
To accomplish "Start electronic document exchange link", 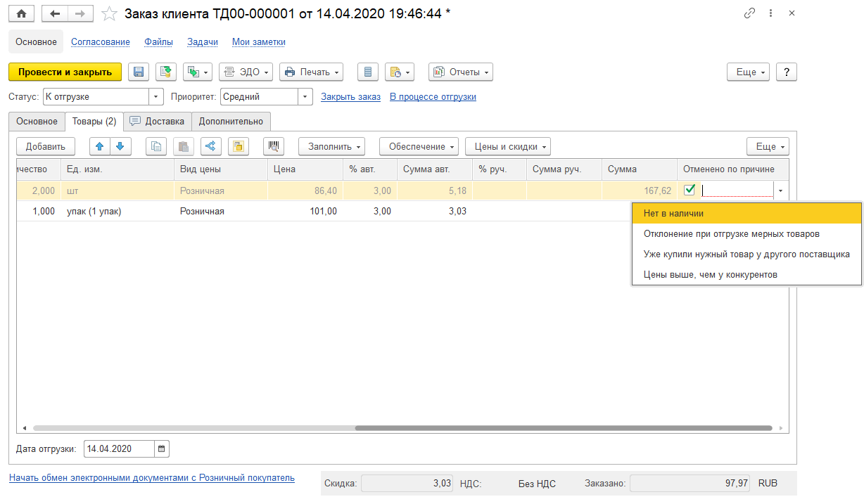I will point(152,478).
